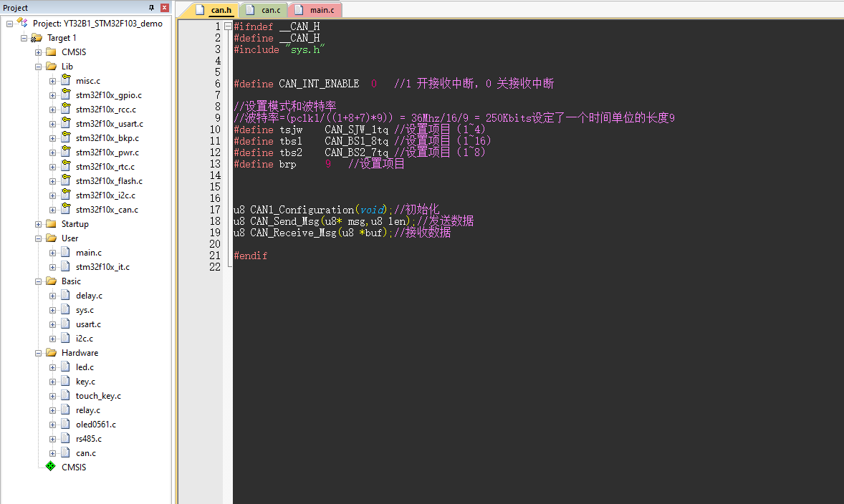Click the CAN_Receive_Msg declaration line
Viewport: 844px width, 504px height.
click(342, 233)
